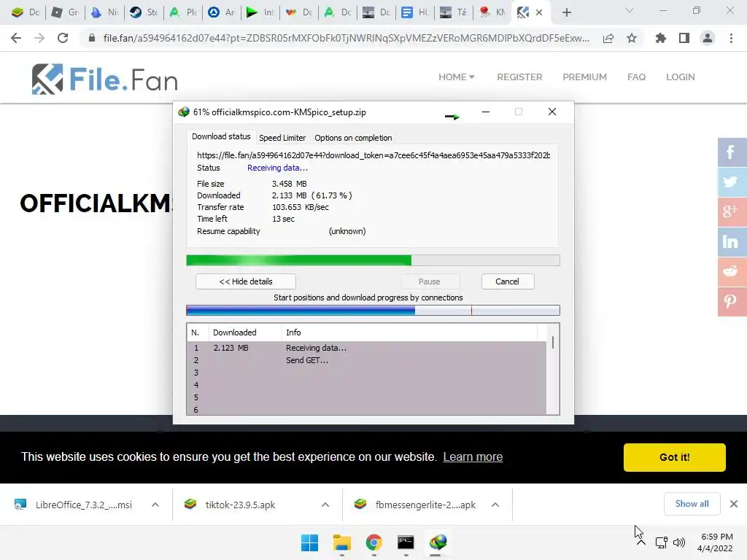The width and height of the screenshot is (747, 560).
Task: Select connection 2 row Send GET
Action: [366, 360]
